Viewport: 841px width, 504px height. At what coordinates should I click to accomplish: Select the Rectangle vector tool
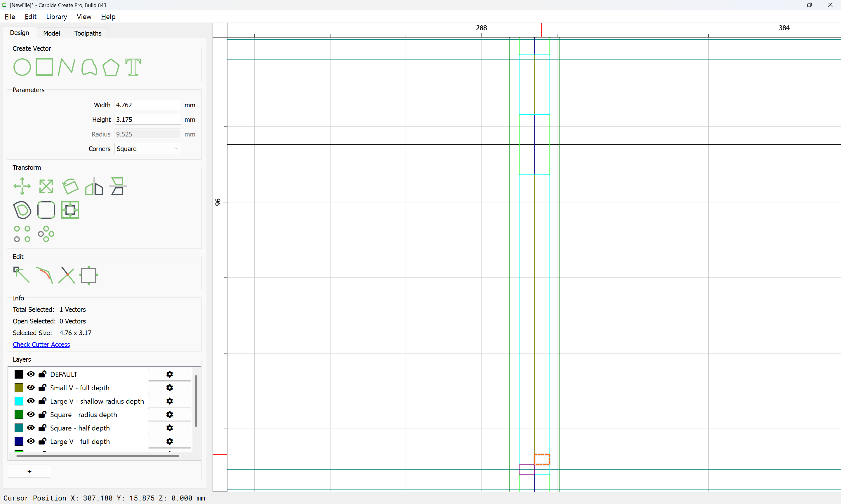click(x=44, y=67)
